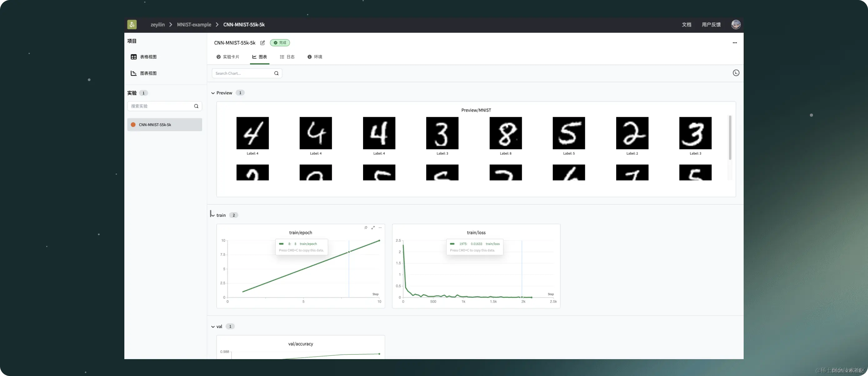
Task: Collapse the val charts section
Action: 213,326
